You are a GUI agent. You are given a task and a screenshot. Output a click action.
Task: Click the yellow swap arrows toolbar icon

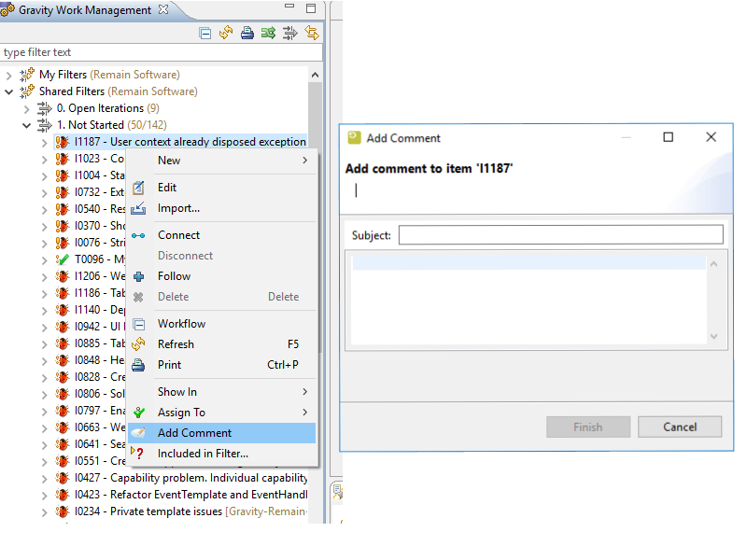click(312, 33)
